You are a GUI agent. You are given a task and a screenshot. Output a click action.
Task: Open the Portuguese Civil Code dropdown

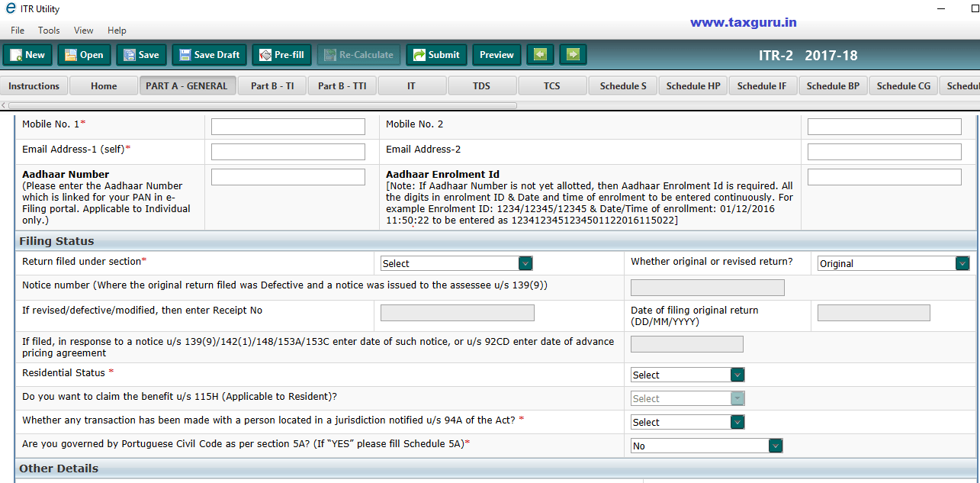[x=775, y=446]
